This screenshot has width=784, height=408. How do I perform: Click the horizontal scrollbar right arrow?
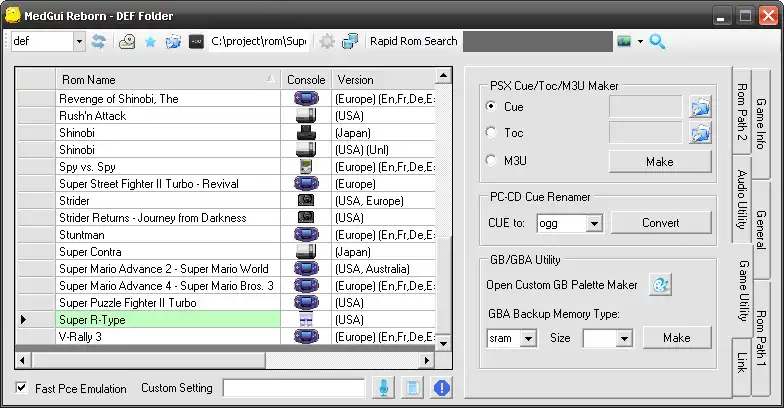pyautogui.click(x=426, y=360)
